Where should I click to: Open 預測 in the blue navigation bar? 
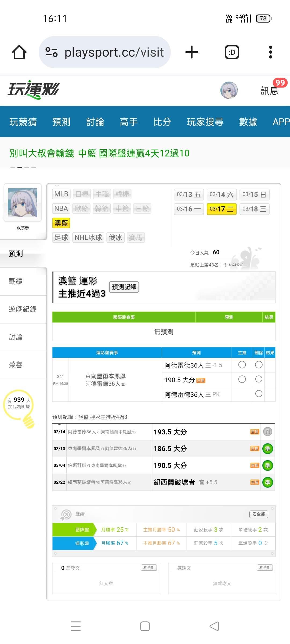pos(61,122)
